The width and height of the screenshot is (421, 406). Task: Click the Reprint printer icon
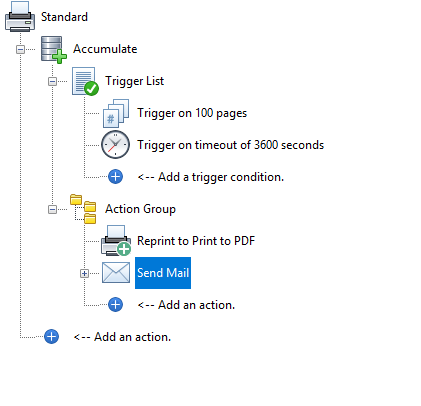116,241
